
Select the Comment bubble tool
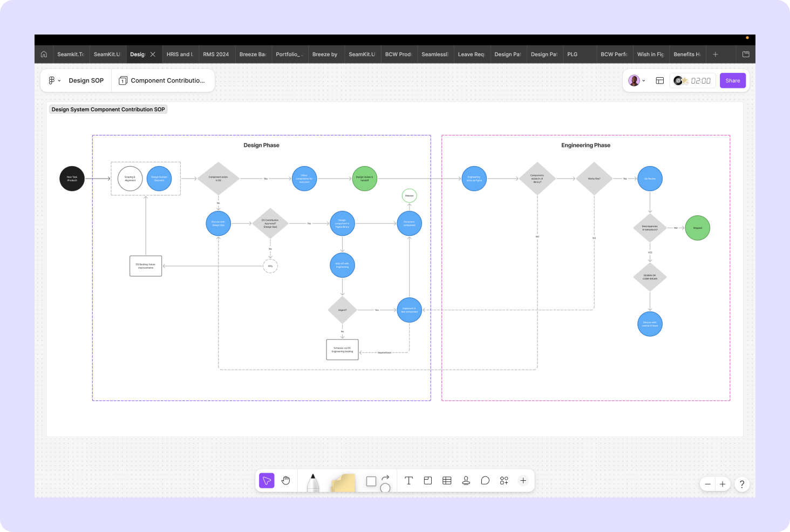point(485,481)
